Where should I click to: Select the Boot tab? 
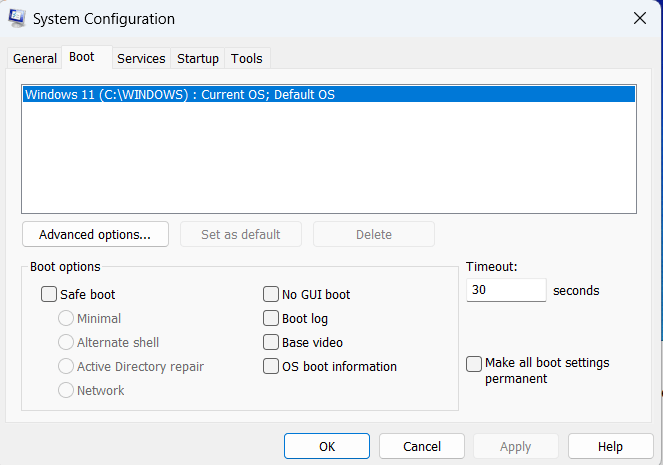pos(87,57)
